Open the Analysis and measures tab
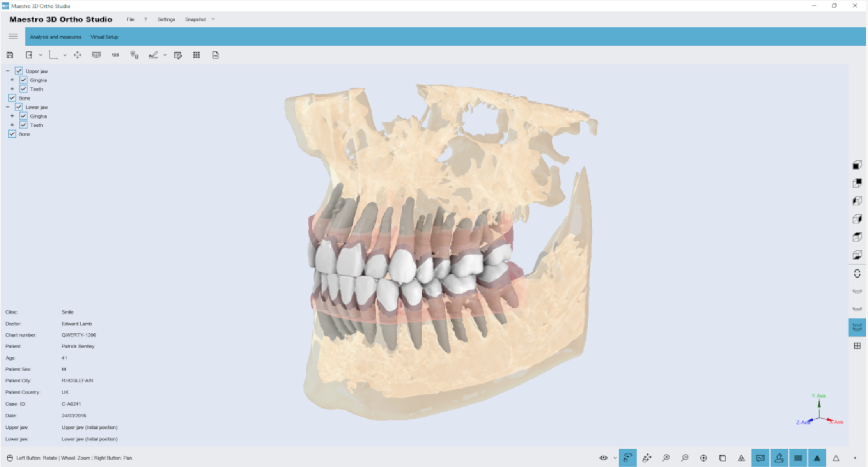The height and width of the screenshot is (467, 868). click(x=56, y=37)
